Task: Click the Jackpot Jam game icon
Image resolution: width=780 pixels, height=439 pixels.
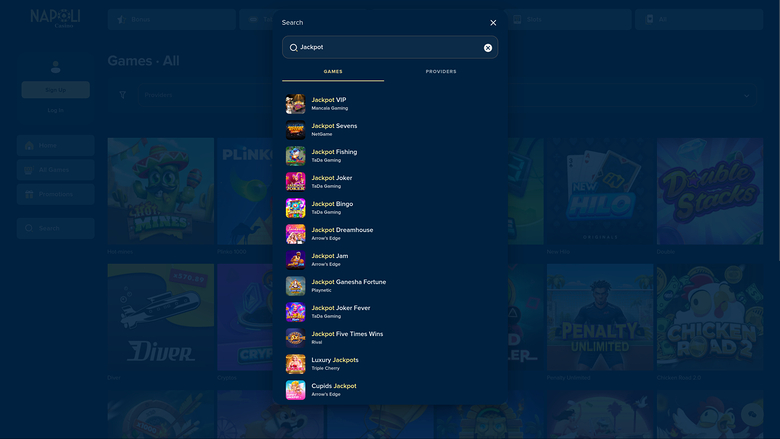Action: click(x=295, y=260)
